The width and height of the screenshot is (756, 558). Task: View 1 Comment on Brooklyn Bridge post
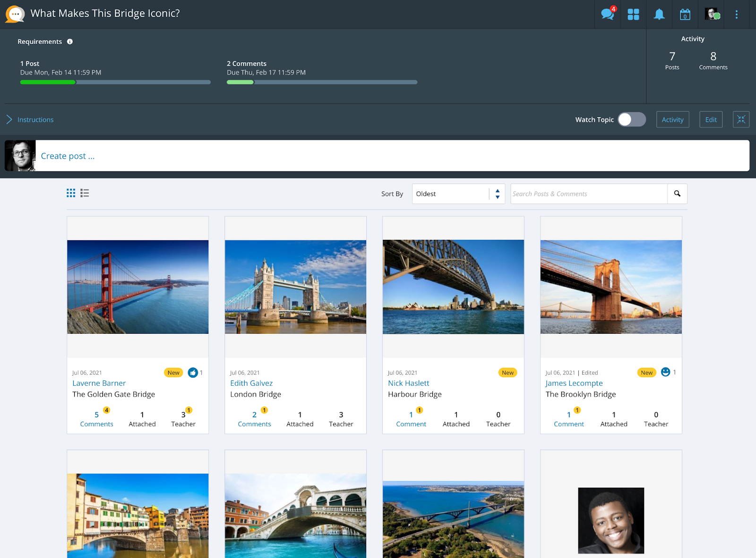tap(569, 419)
